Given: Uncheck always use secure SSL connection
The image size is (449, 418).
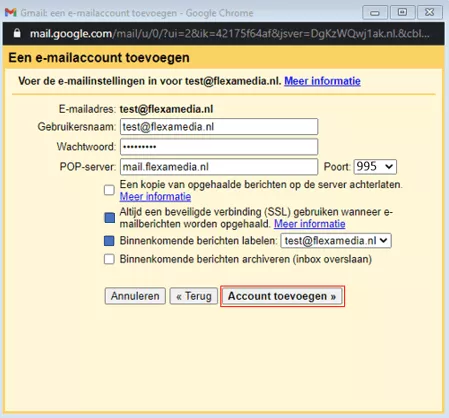Looking at the screenshot, I should (109, 218).
